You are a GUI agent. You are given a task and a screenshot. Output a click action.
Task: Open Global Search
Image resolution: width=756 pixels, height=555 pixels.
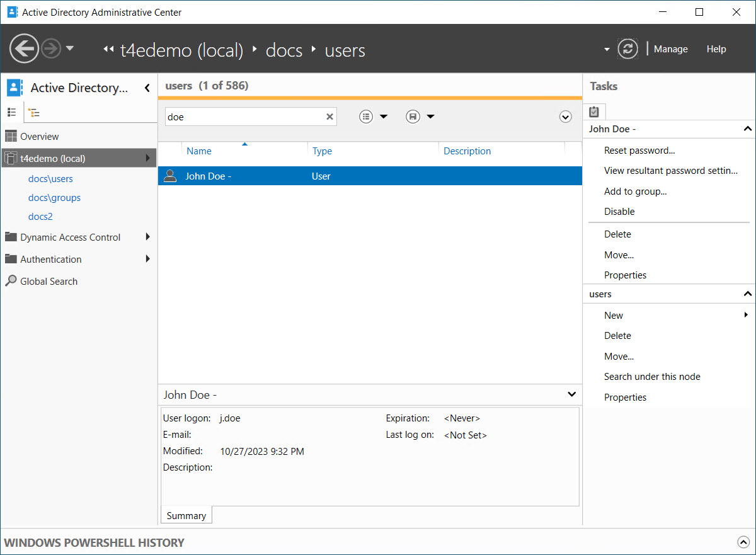(x=49, y=282)
